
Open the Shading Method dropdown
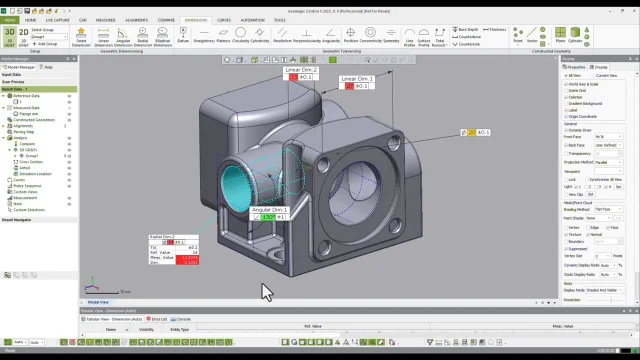(x=608, y=209)
